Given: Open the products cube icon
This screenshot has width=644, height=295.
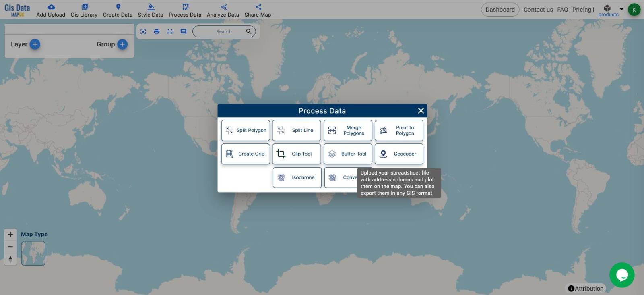Looking at the screenshot, I should tap(607, 8).
